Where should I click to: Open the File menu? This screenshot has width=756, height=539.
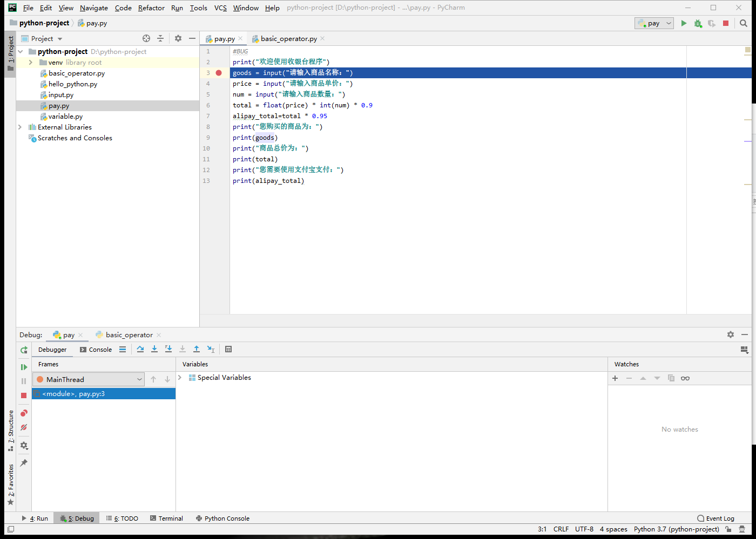28,8
